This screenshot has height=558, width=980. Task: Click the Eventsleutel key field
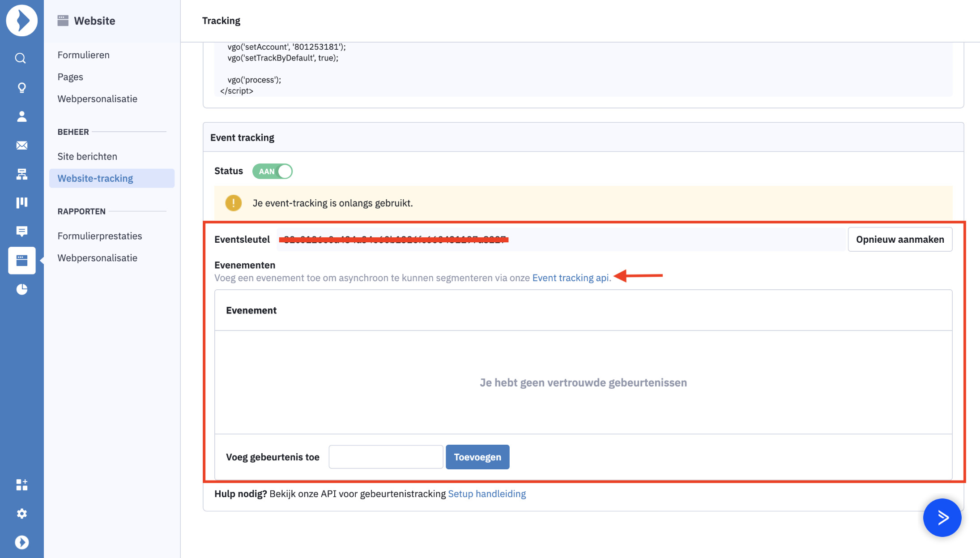[561, 239]
